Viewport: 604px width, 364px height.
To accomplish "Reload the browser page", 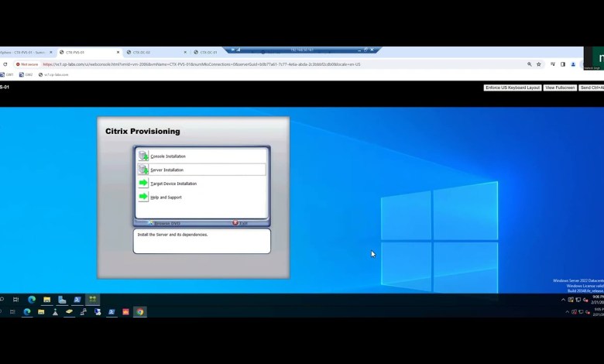I will click(x=5, y=64).
